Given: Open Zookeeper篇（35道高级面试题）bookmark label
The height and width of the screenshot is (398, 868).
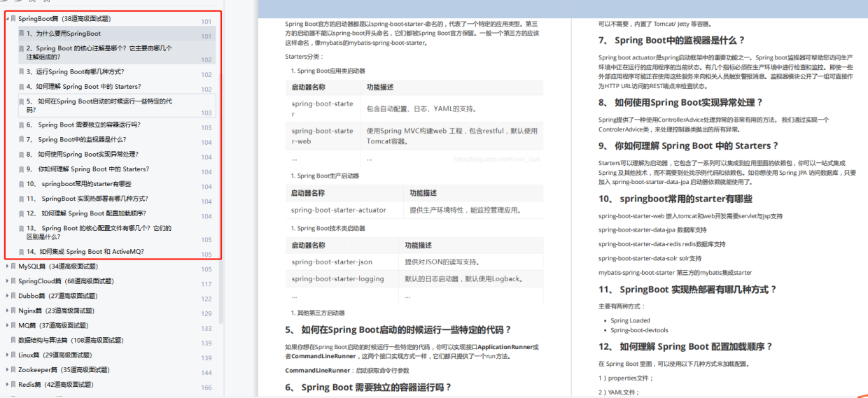Looking at the screenshot, I should (x=64, y=369).
